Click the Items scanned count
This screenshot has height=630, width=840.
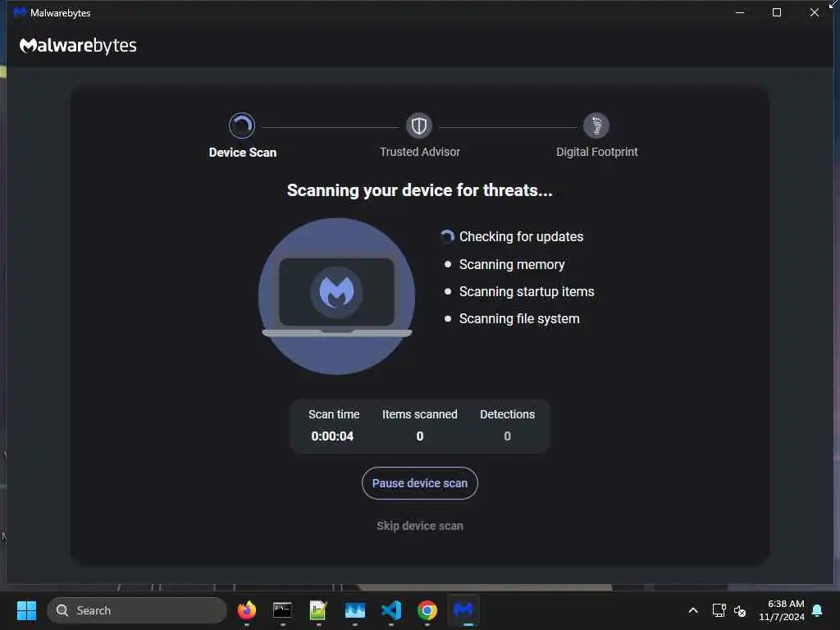pyautogui.click(x=420, y=436)
